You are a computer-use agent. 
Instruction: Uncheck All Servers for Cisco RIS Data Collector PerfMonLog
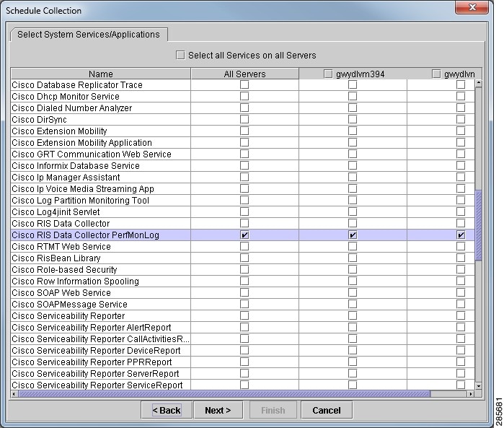[x=244, y=235]
